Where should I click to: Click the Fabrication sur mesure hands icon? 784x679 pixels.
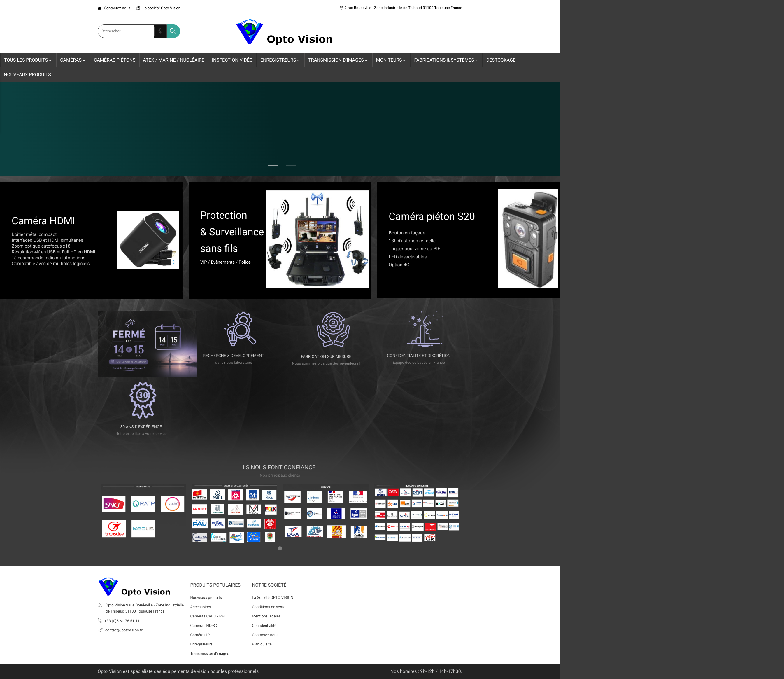[x=333, y=329]
